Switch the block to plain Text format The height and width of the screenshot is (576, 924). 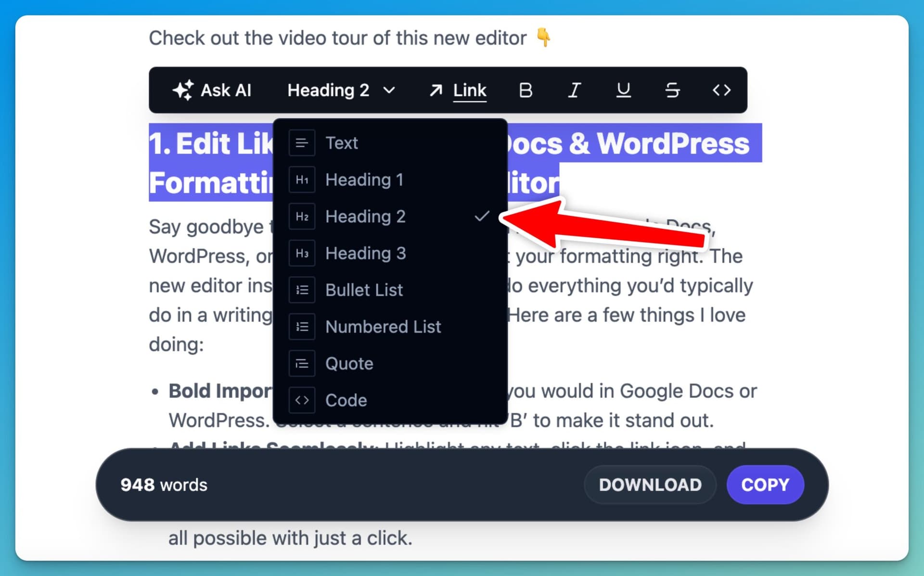click(x=342, y=142)
